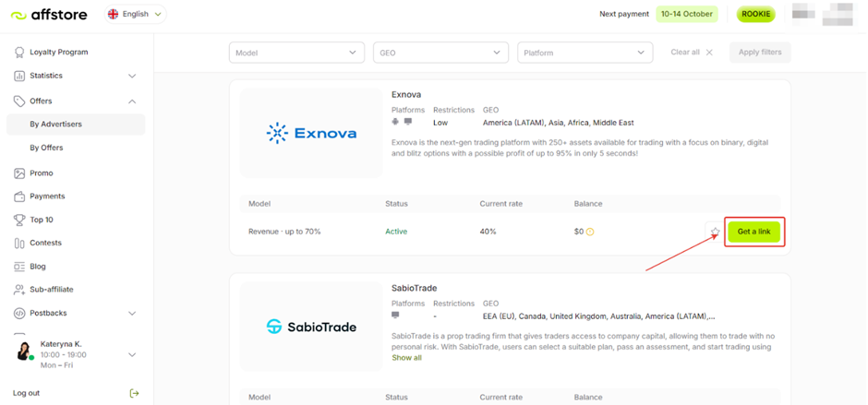Open the Model filter dropdown

coord(296,53)
